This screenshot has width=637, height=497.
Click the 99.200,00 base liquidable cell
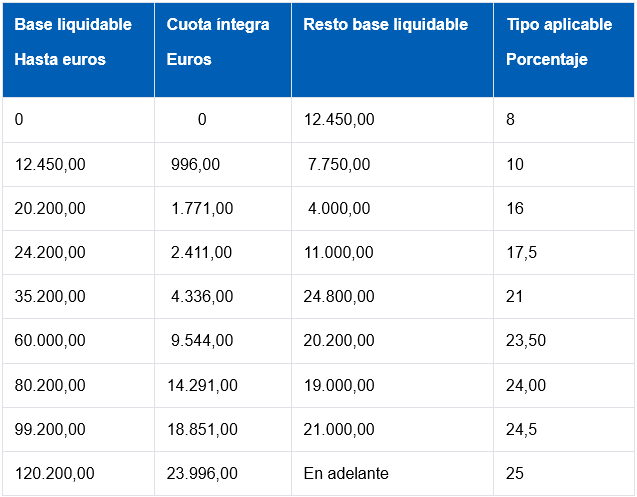click(x=50, y=428)
